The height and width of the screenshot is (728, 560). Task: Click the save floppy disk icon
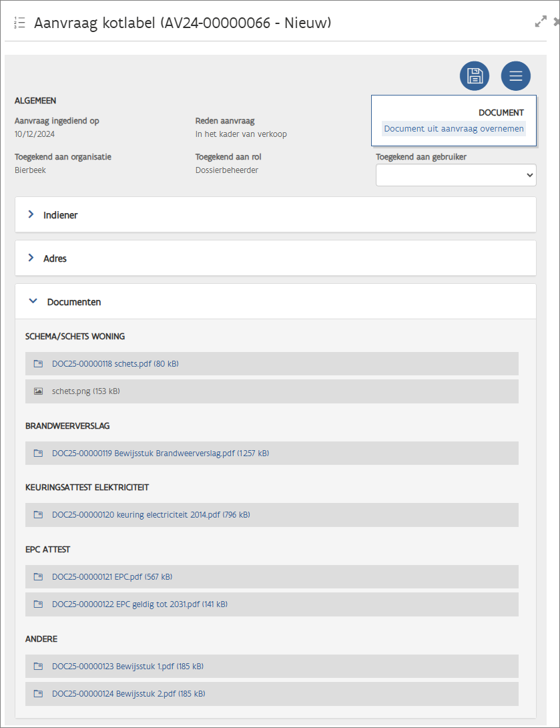[x=475, y=75]
